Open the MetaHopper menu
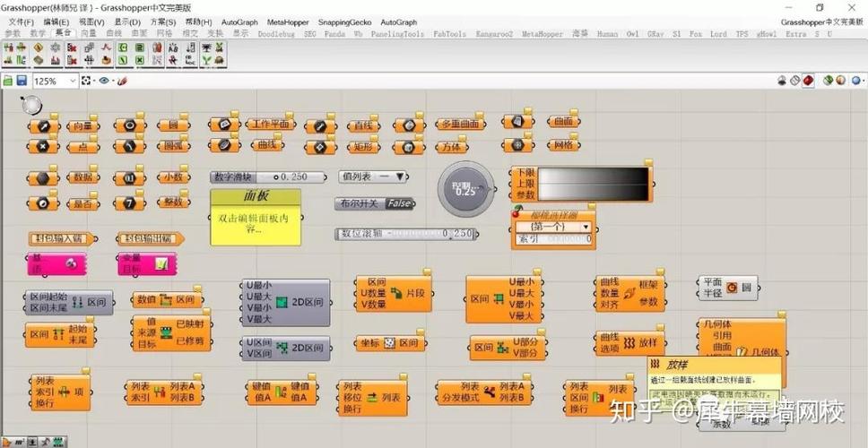Viewport: 868px width, 448px height. 288,22
